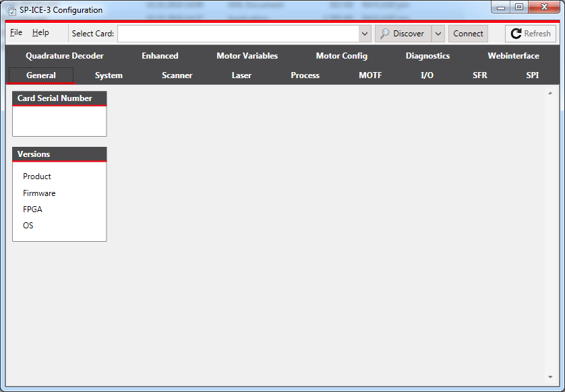Switch to the Enhanced tab
The image size is (565, 392).
click(x=160, y=56)
